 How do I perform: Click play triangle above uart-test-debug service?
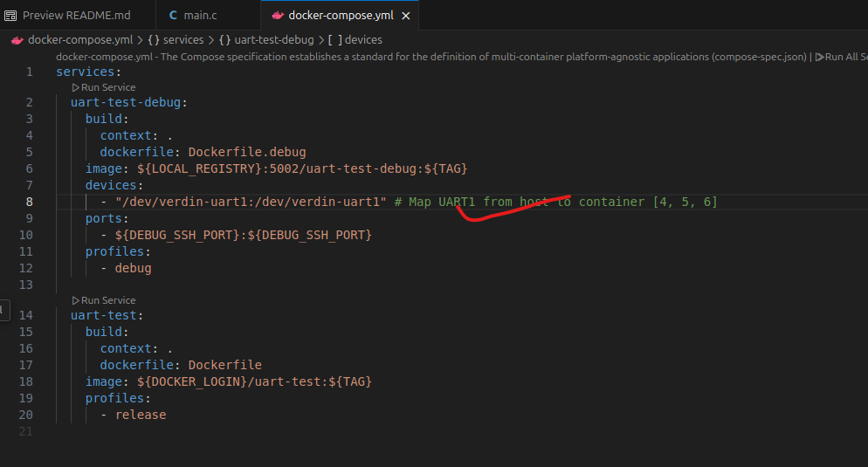[76, 87]
